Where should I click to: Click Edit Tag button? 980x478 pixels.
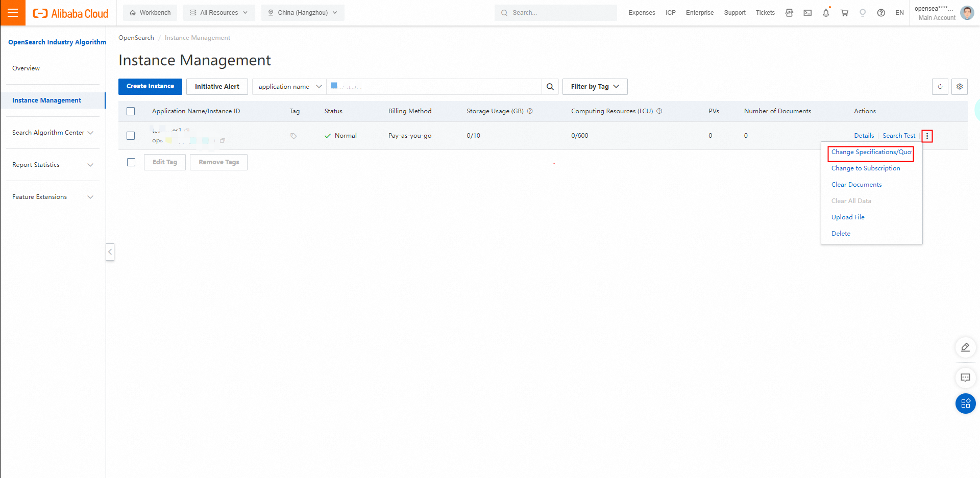click(165, 162)
